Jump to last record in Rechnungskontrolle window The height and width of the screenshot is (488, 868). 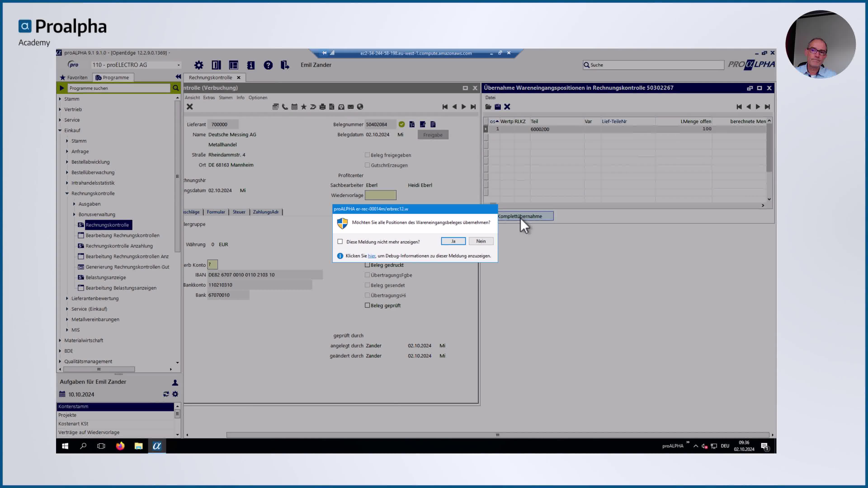click(473, 107)
